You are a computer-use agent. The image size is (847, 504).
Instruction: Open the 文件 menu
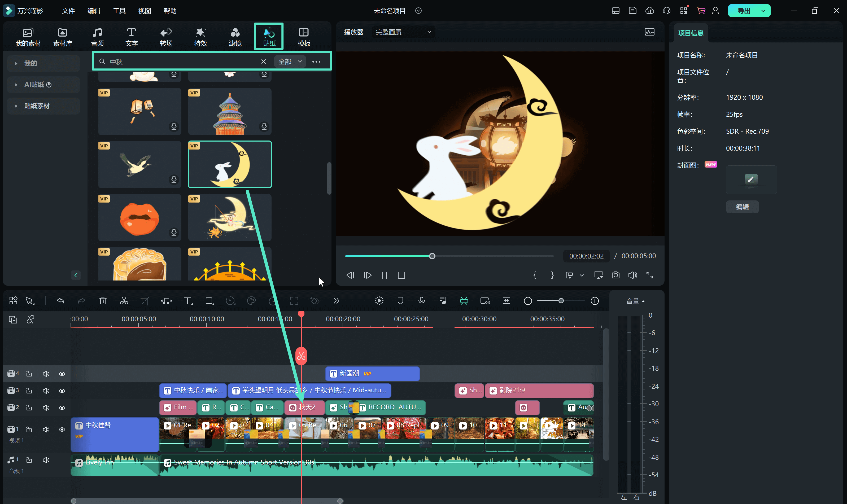pos(68,11)
